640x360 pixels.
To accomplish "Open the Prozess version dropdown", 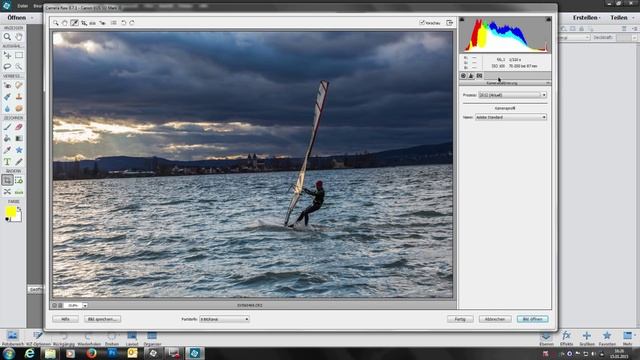I will 512,95.
